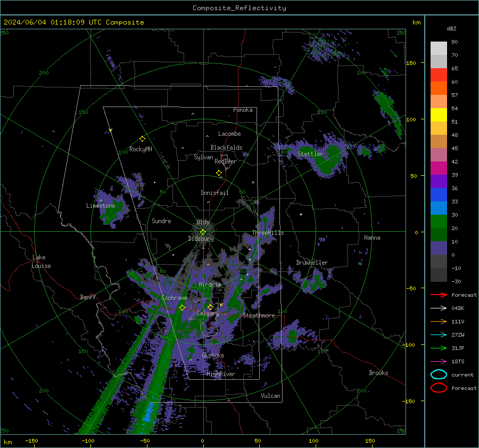Click the Banff town label
The image size is (479, 448).
pos(88,297)
